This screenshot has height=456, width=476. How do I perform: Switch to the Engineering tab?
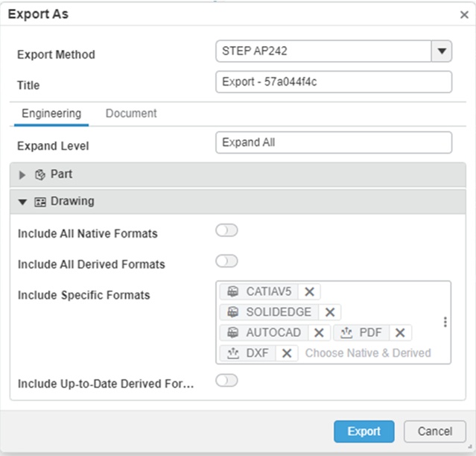[x=51, y=114]
